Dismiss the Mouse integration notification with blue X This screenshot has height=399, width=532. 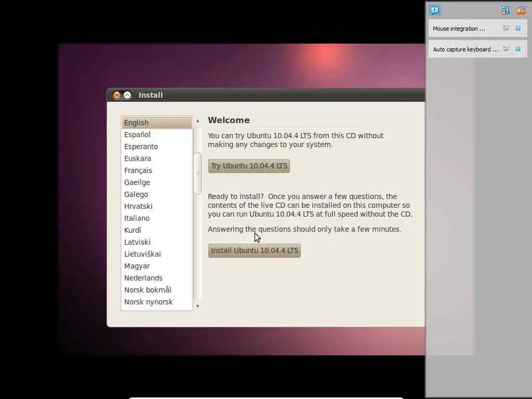pyautogui.click(x=518, y=28)
